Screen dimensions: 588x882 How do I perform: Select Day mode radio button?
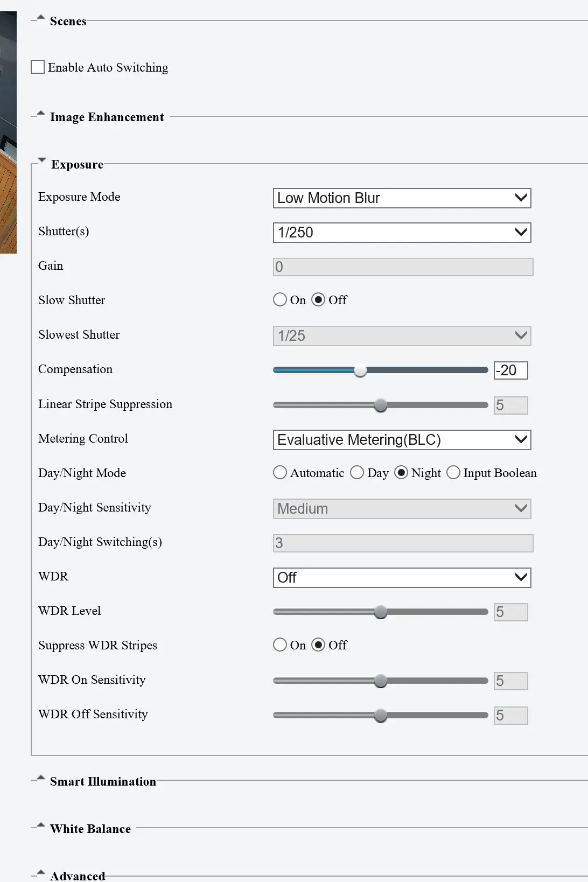(357, 473)
